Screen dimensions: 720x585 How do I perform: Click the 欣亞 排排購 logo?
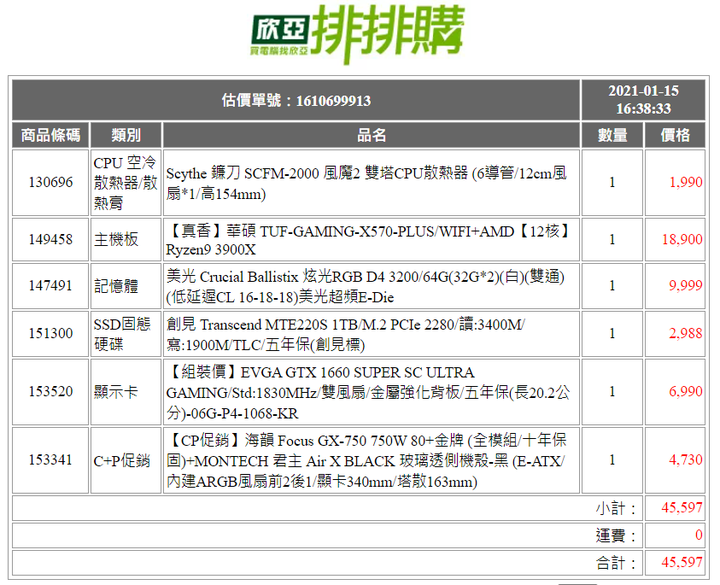358,34
